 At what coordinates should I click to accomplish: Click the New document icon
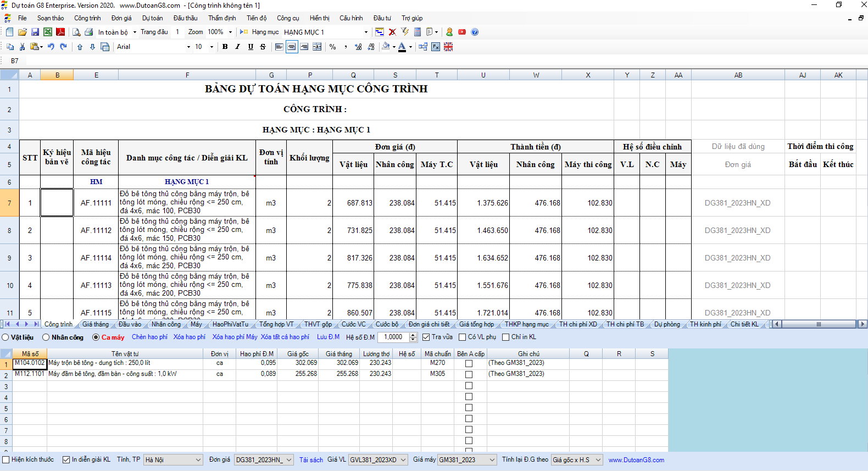[9, 32]
